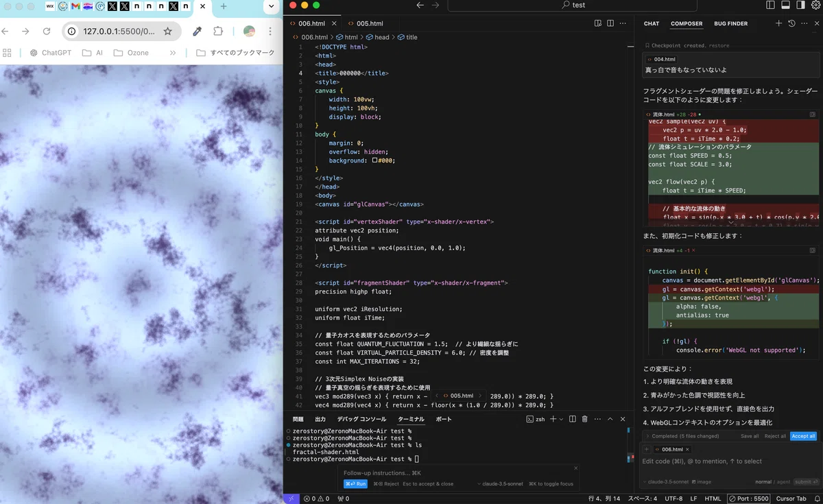This screenshot has width=823, height=504.
Task: Open Chrome tab search dropdown
Action: coord(272,6)
